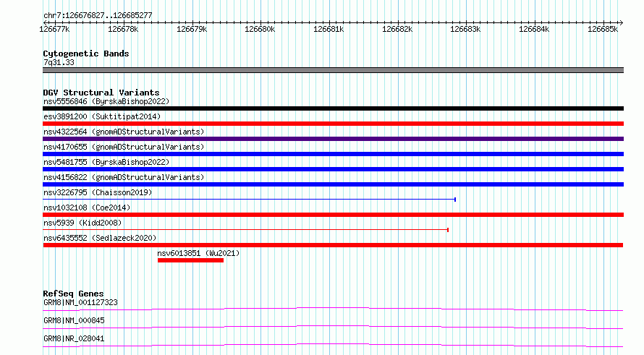Select the black nsv5556846 variant bar
This screenshot has height=355, width=644.
tap(333, 108)
